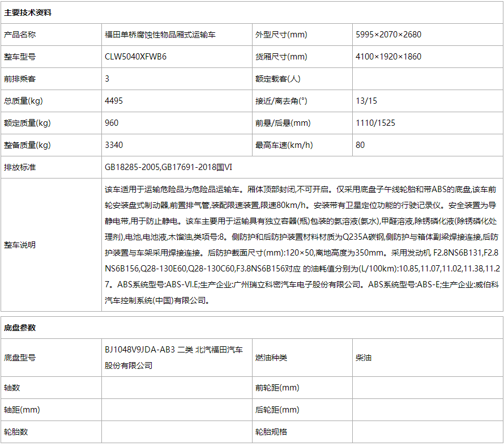This screenshot has width=504, height=446.
Task: Select the 整备质量(kg) label
Action: [x=27, y=145]
